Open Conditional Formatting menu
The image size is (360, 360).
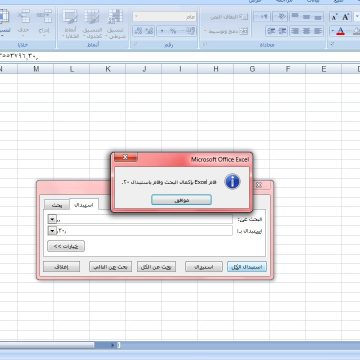(116, 24)
